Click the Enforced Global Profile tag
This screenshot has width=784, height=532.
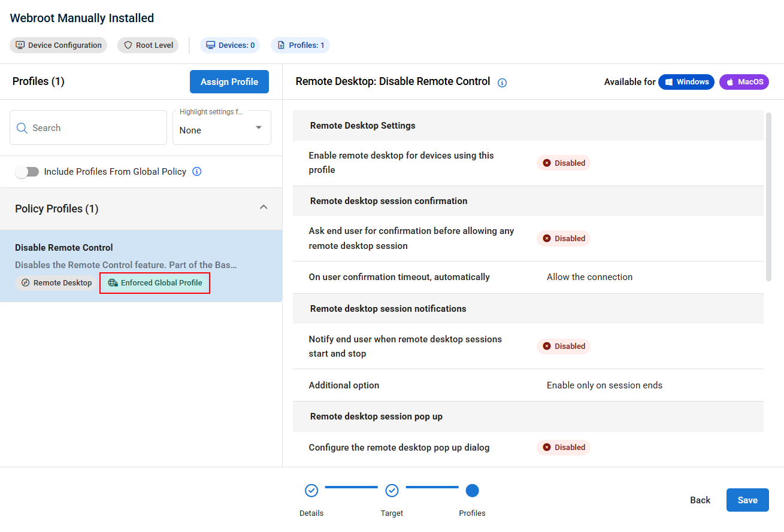(155, 283)
